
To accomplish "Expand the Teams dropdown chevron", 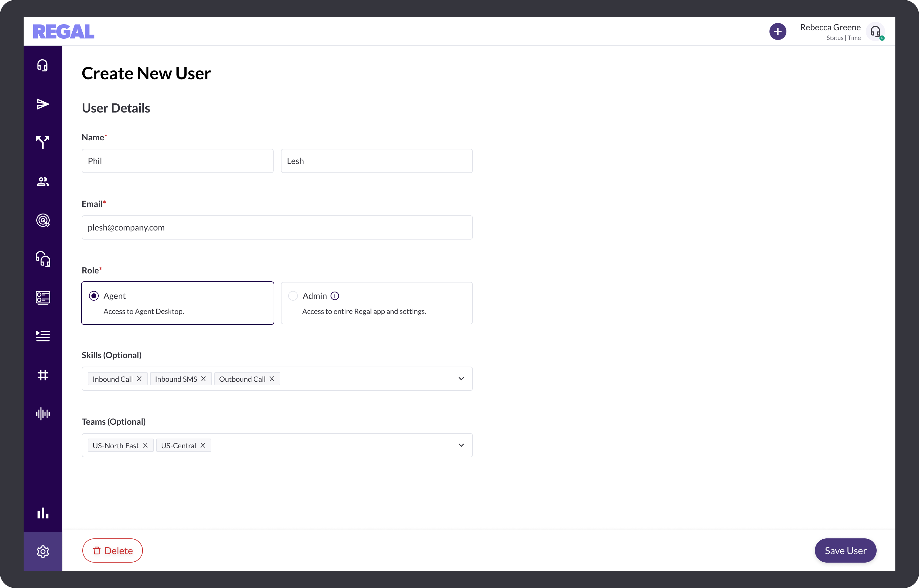I will [461, 445].
